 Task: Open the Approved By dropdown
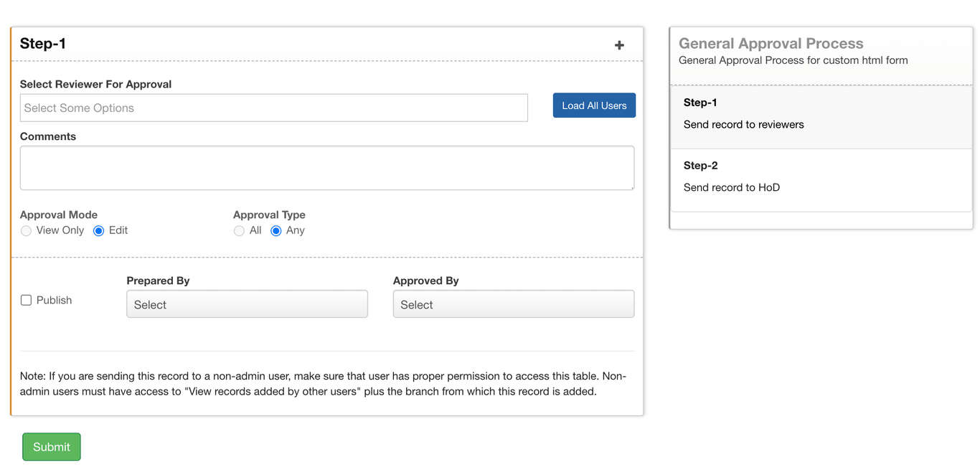point(514,304)
